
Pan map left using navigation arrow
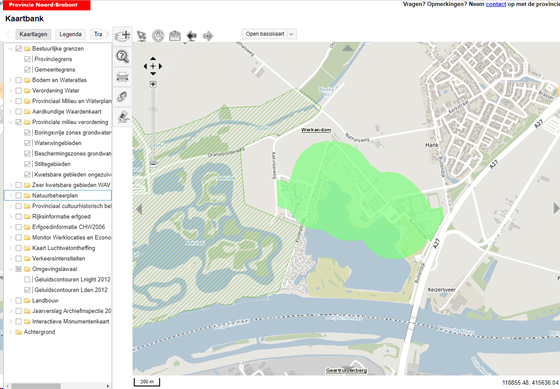pyautogui.click(x=145, y=66)
